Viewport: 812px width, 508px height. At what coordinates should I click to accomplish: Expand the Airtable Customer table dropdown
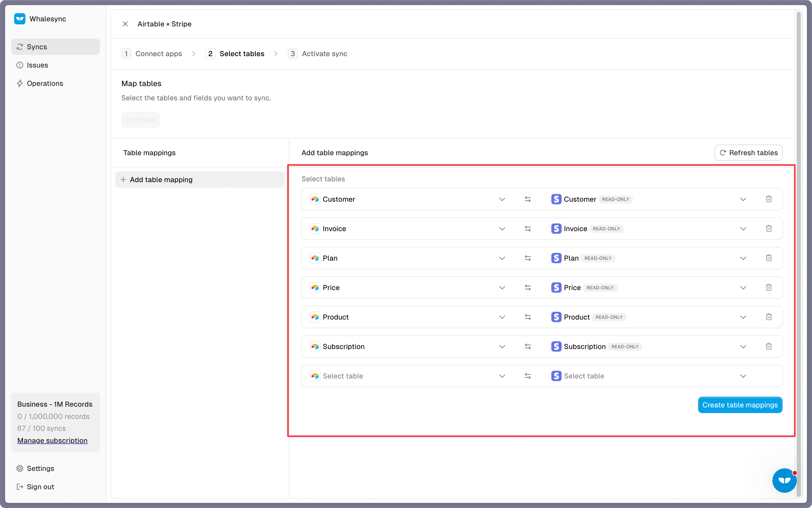click(x=502, y=199)
